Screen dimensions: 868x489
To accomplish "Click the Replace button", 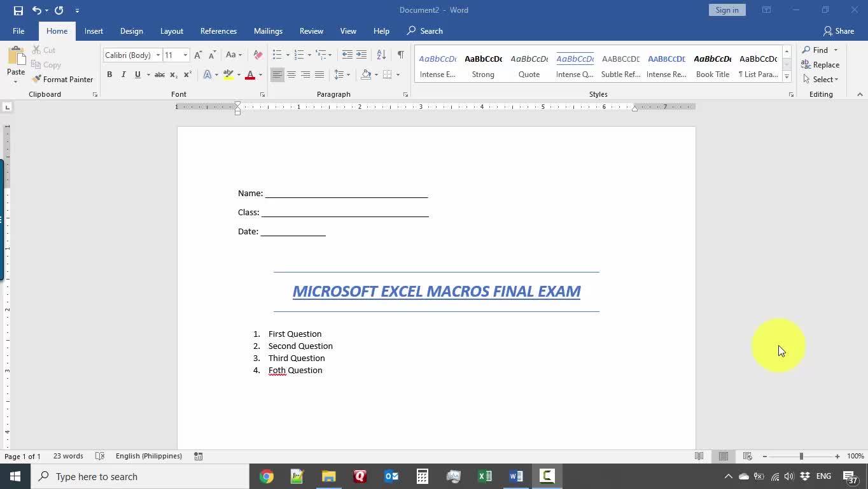I will [820, 65].
